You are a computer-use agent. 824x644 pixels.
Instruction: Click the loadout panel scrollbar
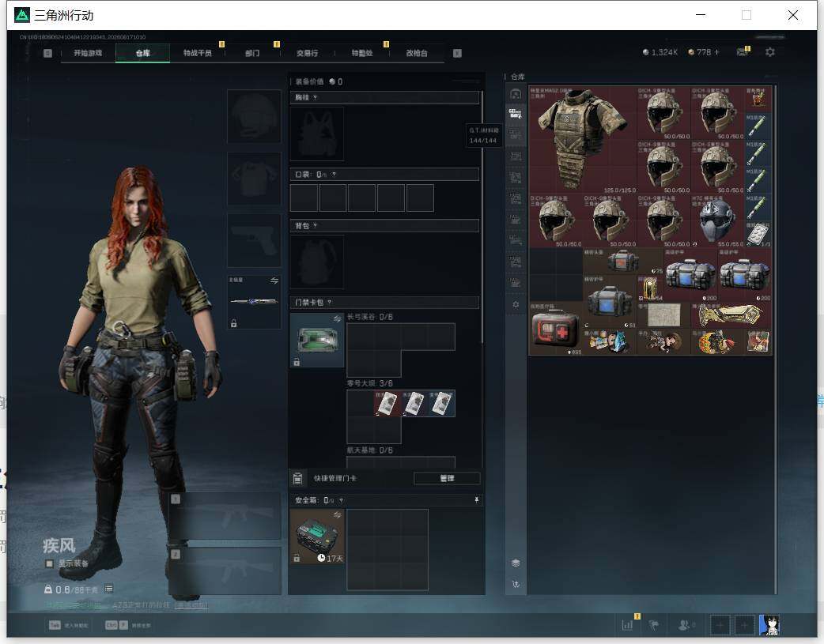pyautogui.click(x=482, y=217)
